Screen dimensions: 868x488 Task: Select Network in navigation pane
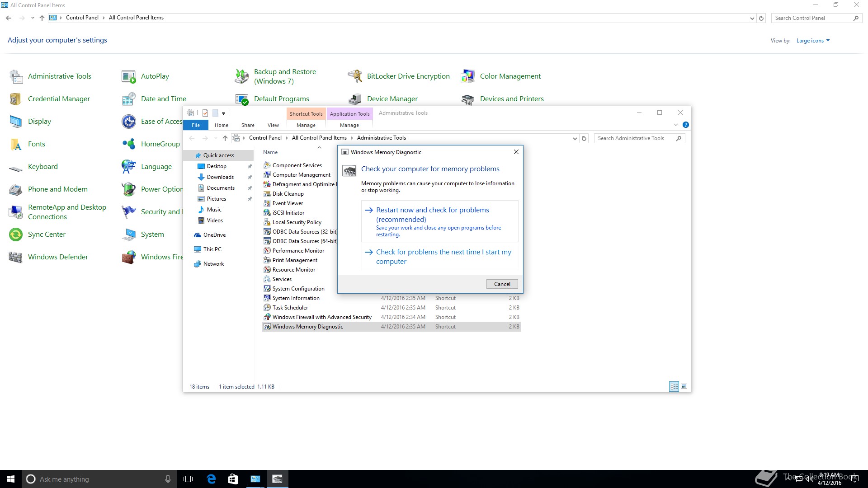click(x=213, y=264)
